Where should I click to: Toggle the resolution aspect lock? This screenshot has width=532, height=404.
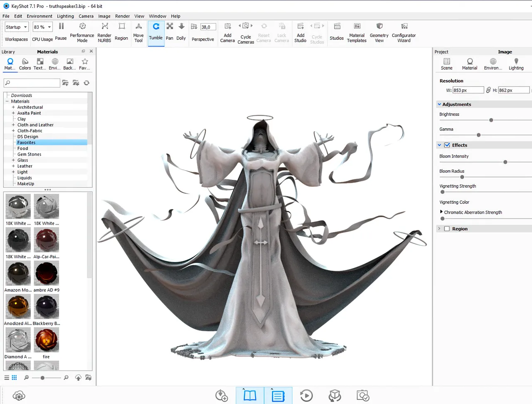click(489, 90)
